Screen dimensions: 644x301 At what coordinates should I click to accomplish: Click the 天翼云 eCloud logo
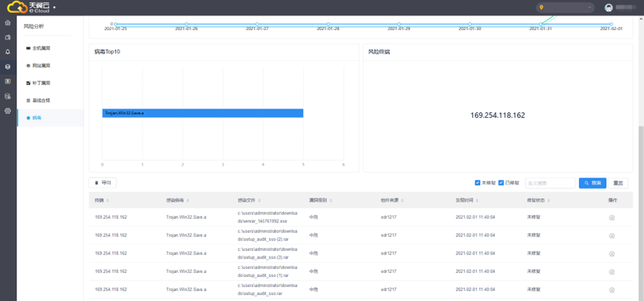[x=36, y=8]
